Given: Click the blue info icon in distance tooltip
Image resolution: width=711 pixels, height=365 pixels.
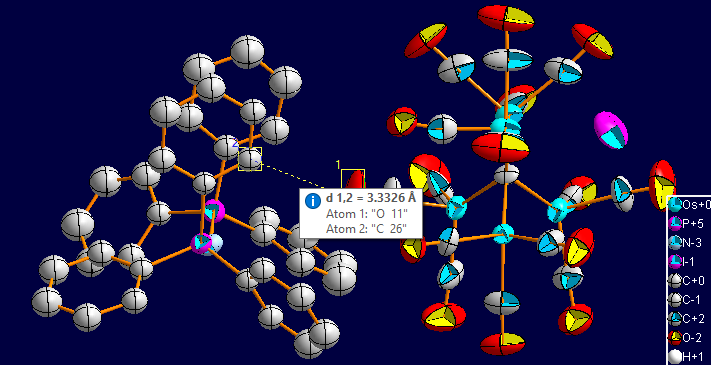Looking at the screenshot, I should tap(313, 200).
